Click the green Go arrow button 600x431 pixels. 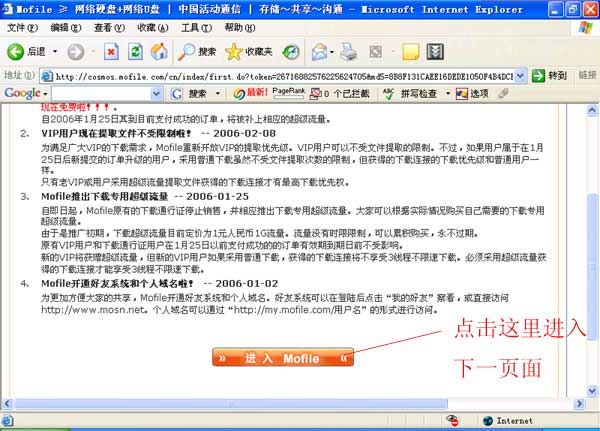pyautogui.click(x=538, y=75)
